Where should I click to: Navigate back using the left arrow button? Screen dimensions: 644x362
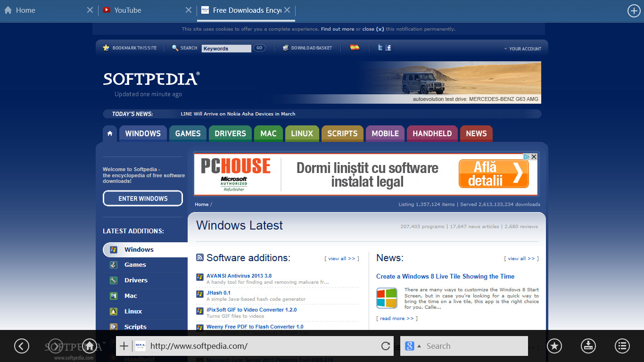click(21, 346)
